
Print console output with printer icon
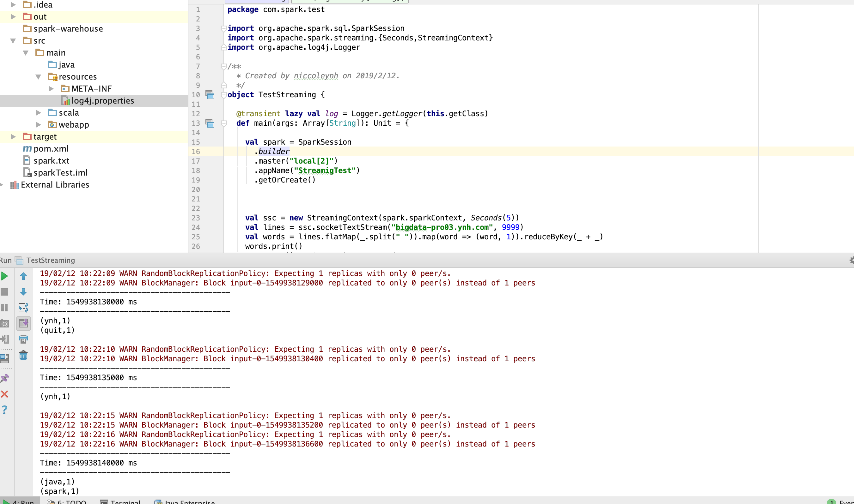coord(23,339)
